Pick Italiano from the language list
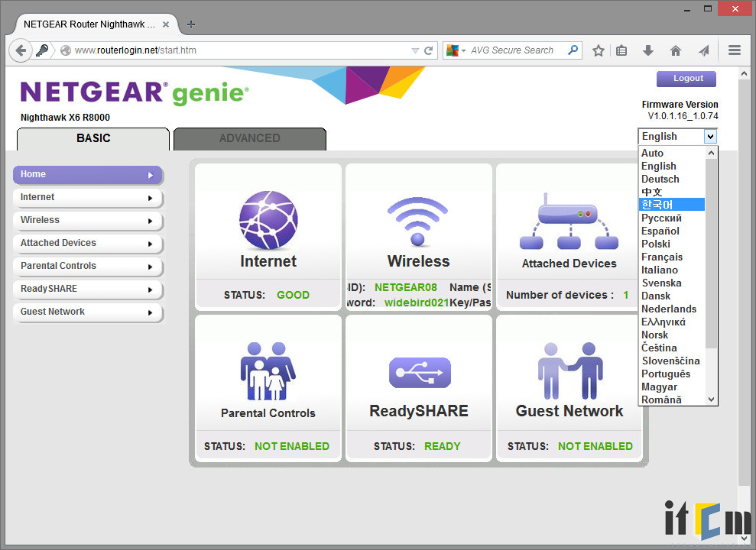Viewport: 756px width, 550px height. tap(672, 270)
